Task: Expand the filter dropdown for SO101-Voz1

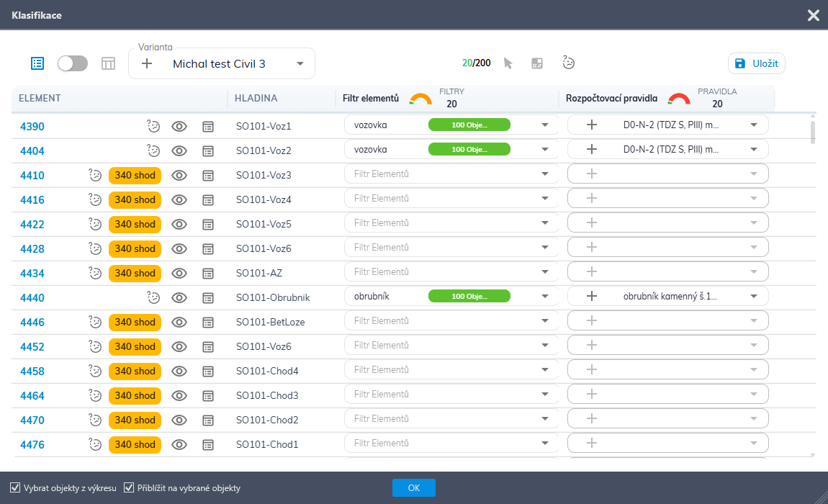Action: (545, 125)
